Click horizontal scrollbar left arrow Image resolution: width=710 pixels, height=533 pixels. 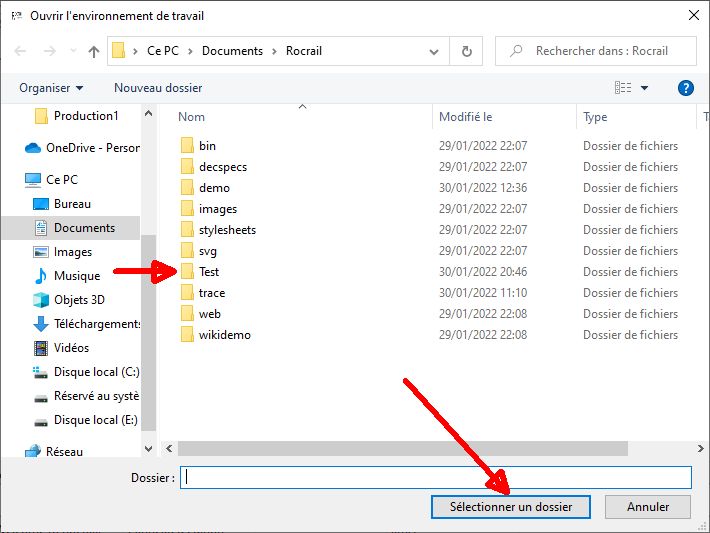pos(169,448)
